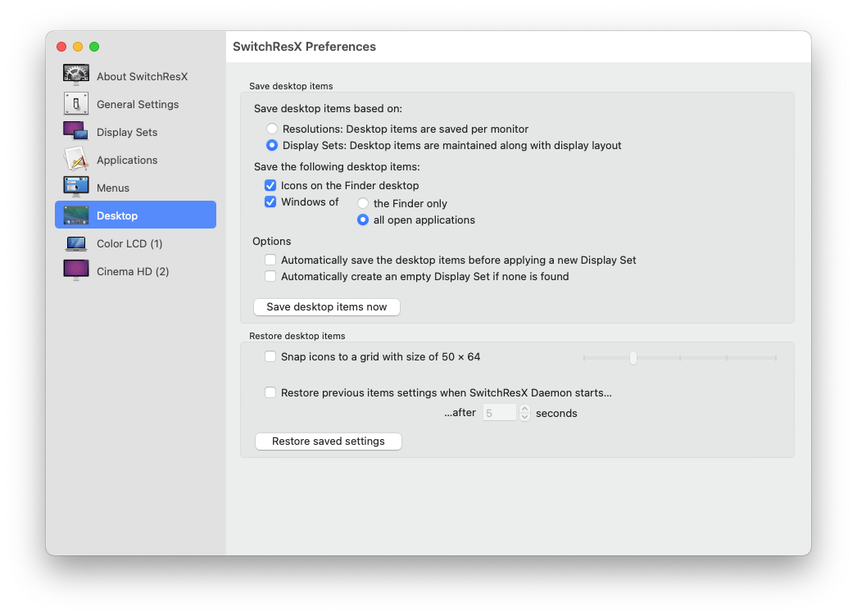
Task: Minimize the window with yellow button
Action: point(78,47)
